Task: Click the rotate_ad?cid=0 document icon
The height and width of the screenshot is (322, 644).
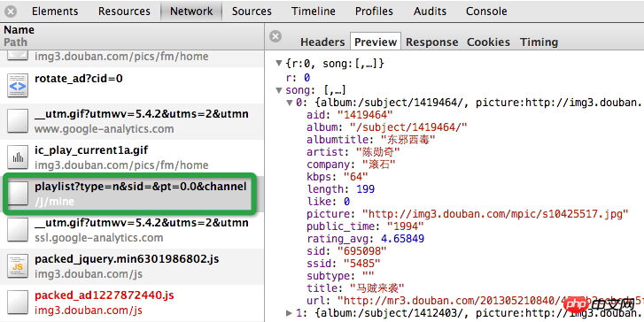Action: coord(18,86)
